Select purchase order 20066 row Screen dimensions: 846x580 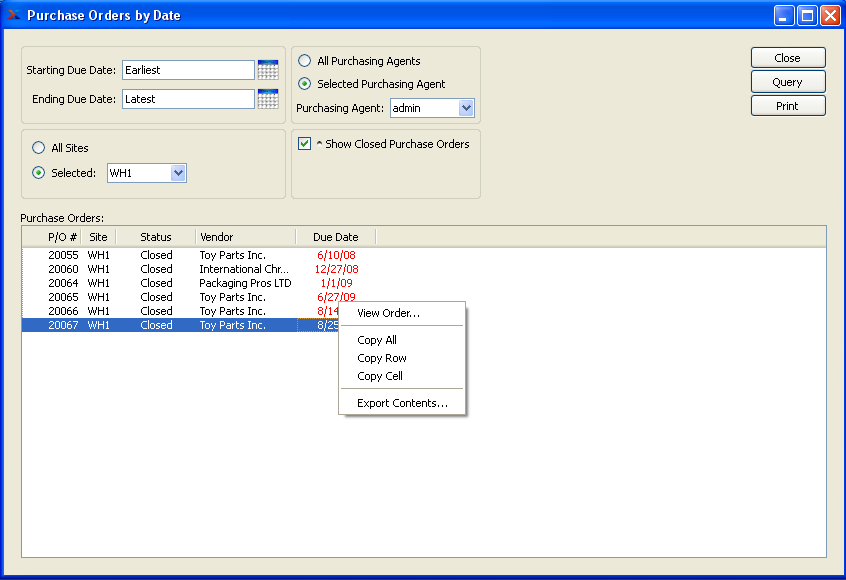click(180, 311)
